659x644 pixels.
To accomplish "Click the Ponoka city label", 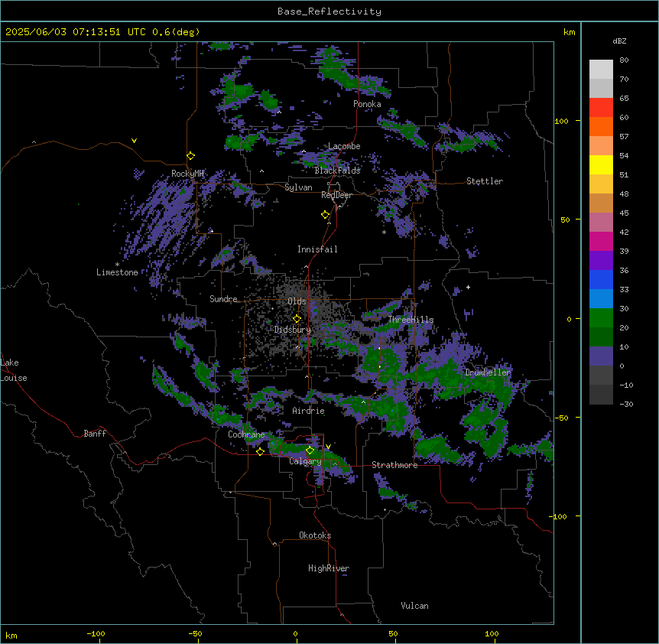I will click(x=367, y=104).
